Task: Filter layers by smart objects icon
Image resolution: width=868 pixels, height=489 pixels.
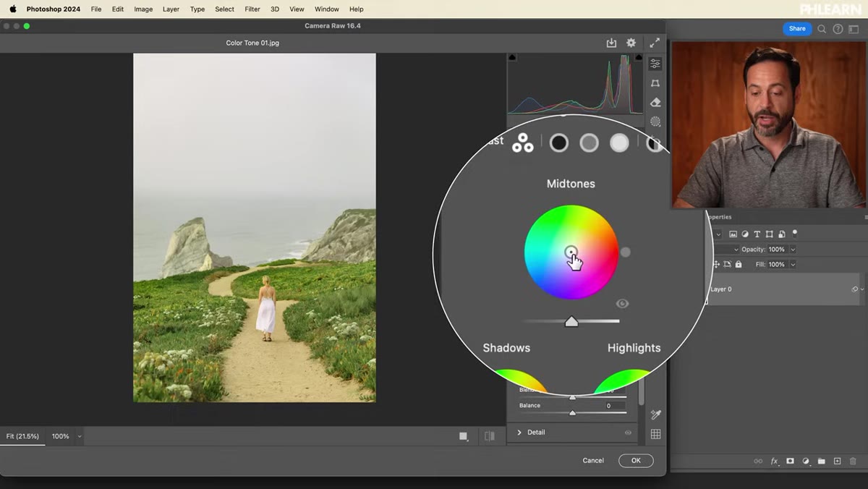Action: (782, 234)
